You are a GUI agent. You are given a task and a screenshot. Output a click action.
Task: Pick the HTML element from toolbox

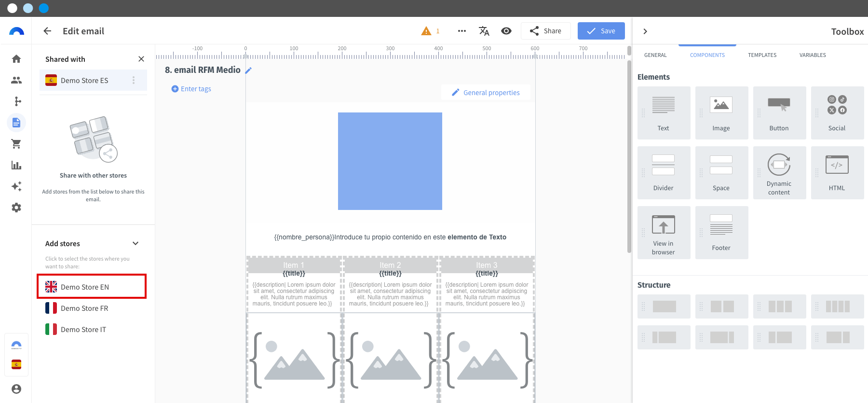point(837,173)
